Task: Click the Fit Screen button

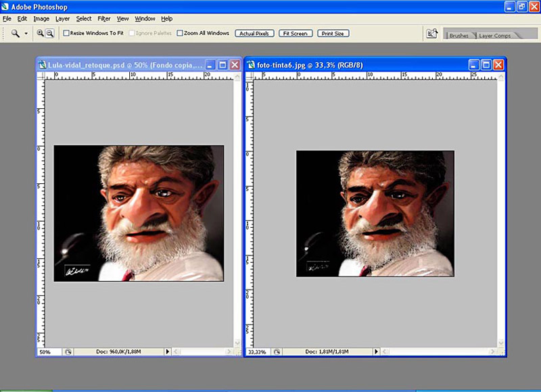Action: tap(295, 33)
